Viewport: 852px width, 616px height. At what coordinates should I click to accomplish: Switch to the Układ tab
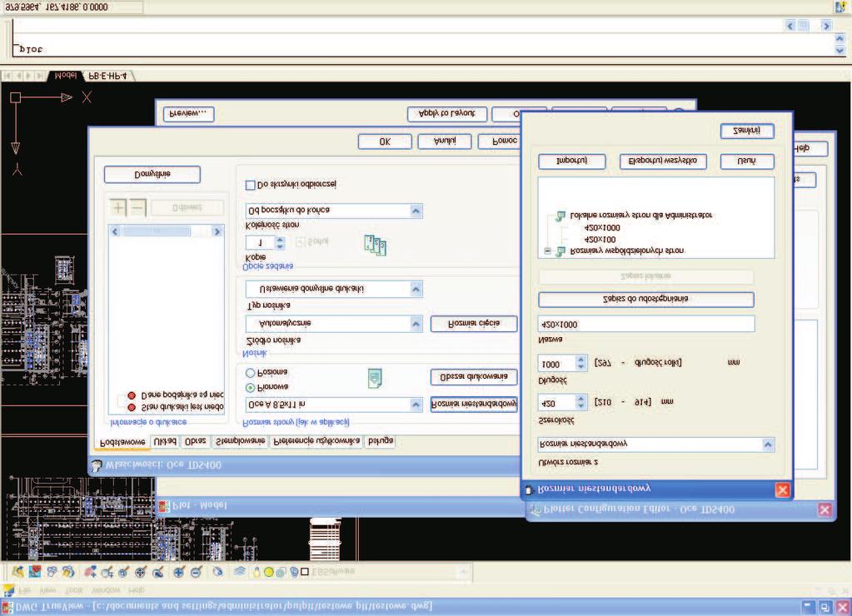click(x=164, y=442)
